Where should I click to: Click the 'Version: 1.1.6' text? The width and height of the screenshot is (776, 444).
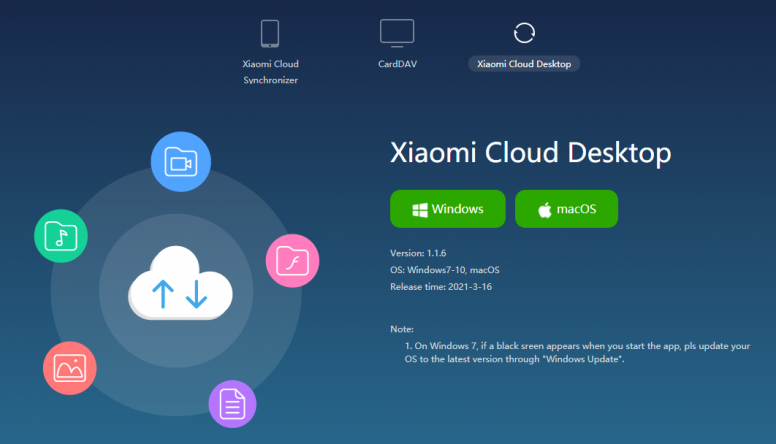[418, 253]
